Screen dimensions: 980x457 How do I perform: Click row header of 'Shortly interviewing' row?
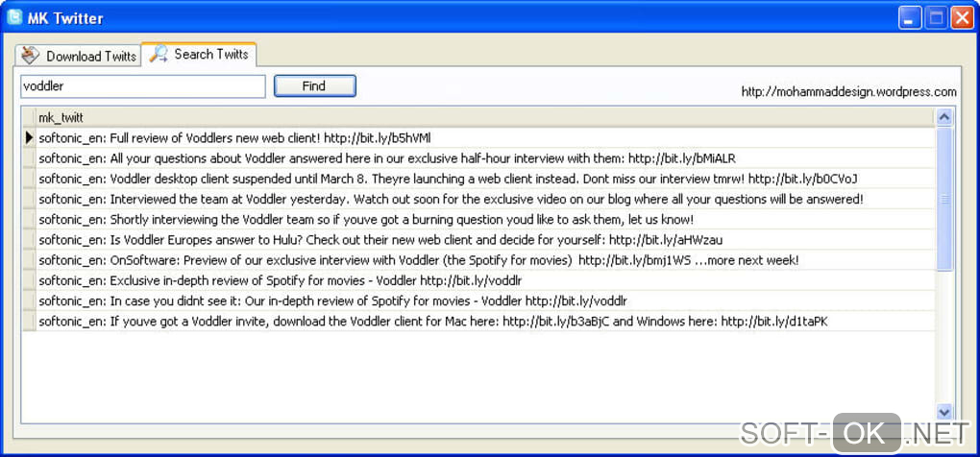click(x=29, y=220)
